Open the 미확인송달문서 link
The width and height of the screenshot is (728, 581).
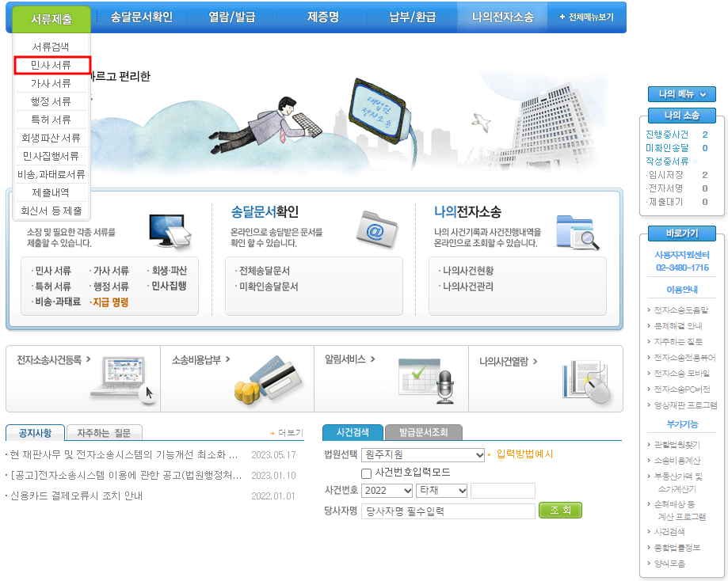click(269, 287)
